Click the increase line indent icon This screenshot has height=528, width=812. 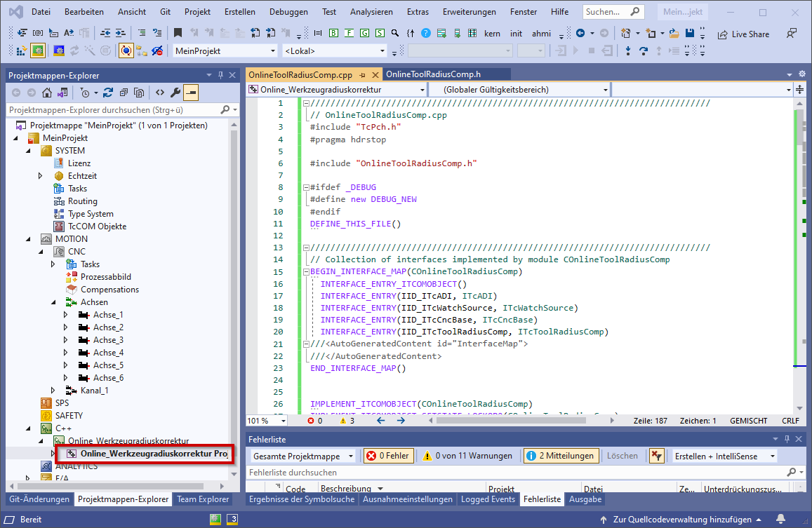(x=120, y=33)
